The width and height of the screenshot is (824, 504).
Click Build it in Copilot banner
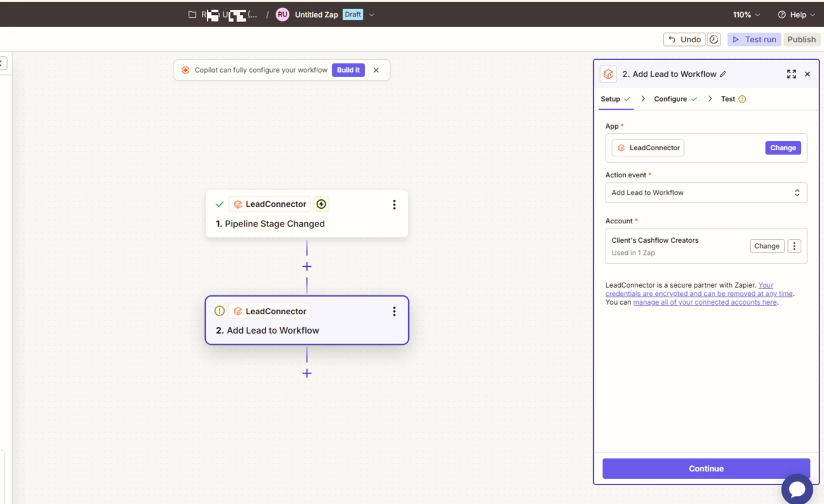[348, 70]
